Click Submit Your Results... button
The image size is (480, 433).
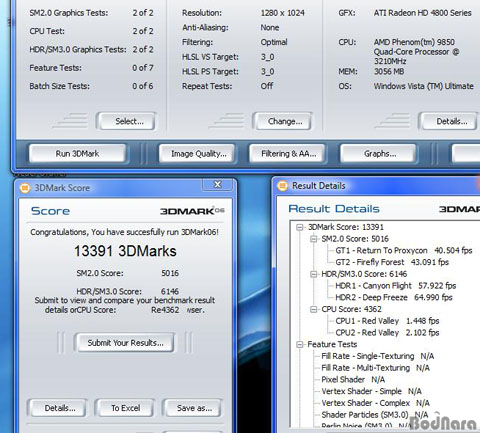point(125,343)
